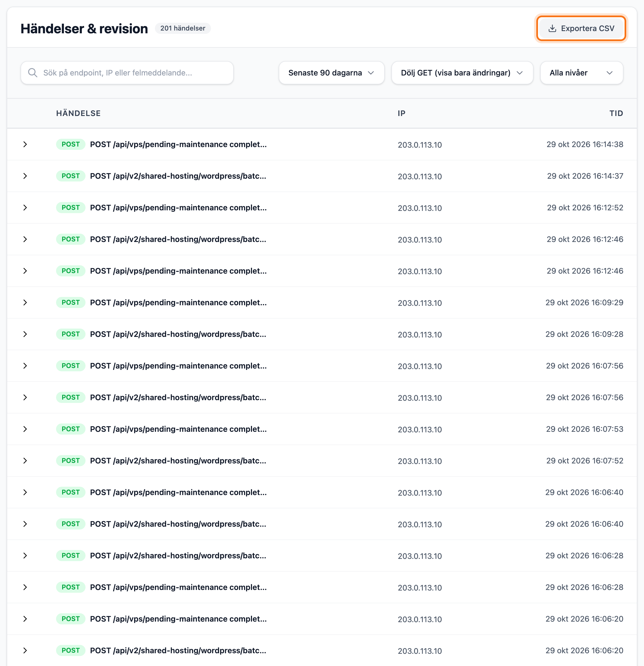Click the POST badge at 16:12:52

pos(71,208)
